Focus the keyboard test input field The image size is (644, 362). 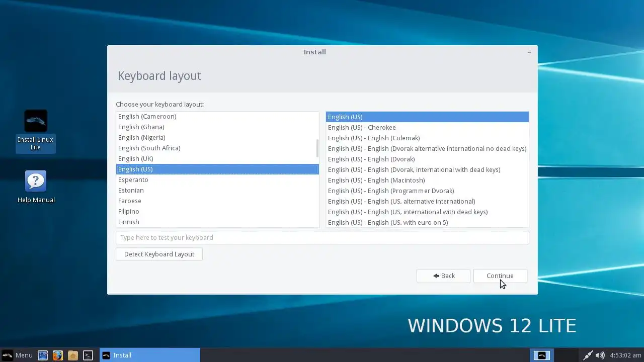[322, 237]
